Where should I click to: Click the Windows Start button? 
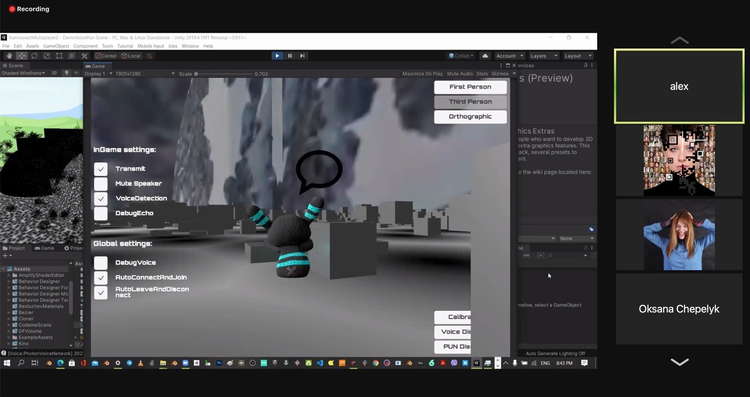pyautogui.click(x=7, y=364)
